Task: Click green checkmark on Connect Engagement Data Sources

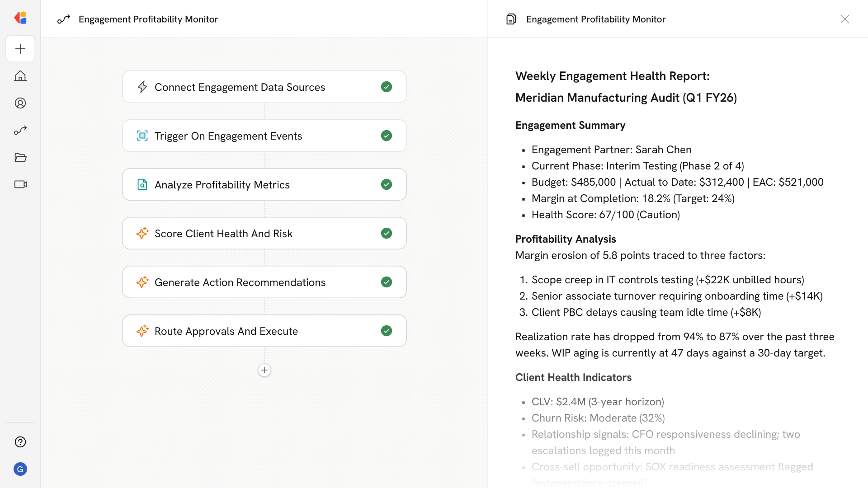Action: [387, 87]
